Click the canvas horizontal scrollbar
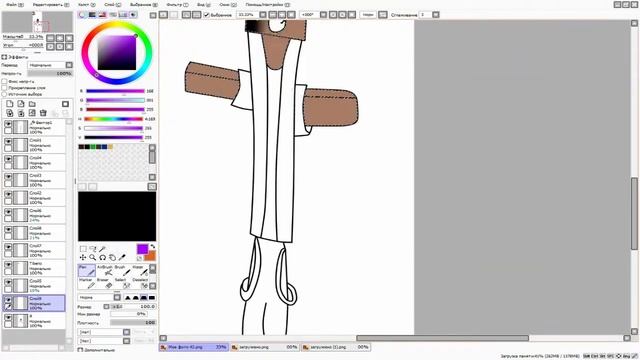 (442, 338)
